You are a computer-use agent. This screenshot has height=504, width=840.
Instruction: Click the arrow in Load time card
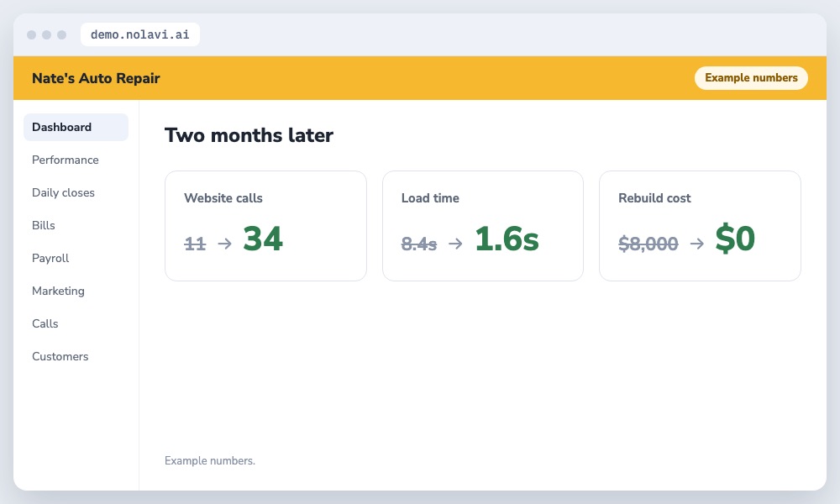pyautogui.click(x=455, y=244)
